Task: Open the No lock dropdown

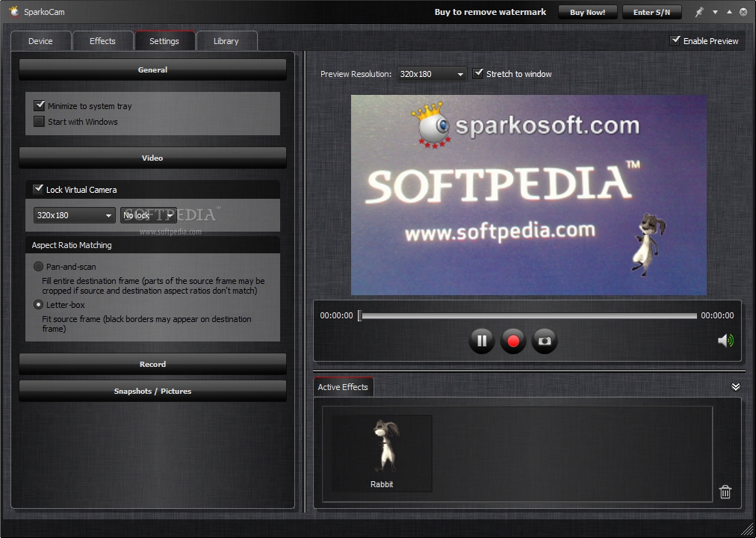Action: pyautogui.click(x=148, y=215)
